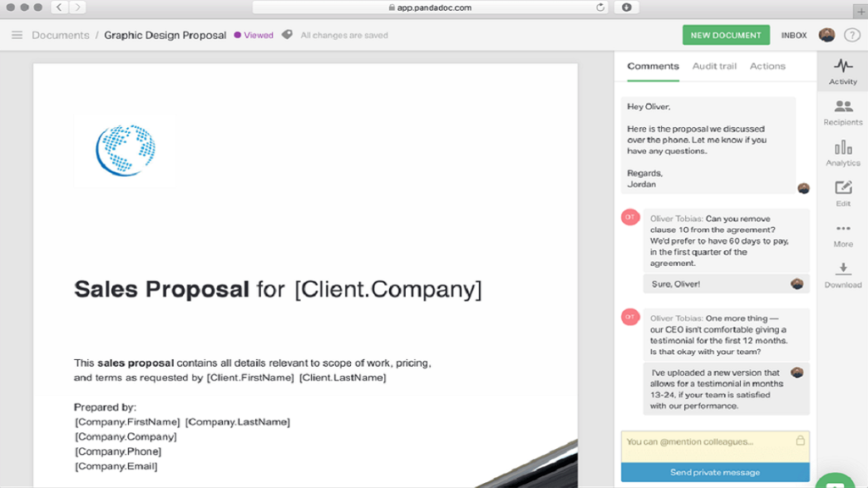868x488 pixels.
Task: Click the 'Prepared by:' line
Action: pyautogui.click(x=105, y=407)
